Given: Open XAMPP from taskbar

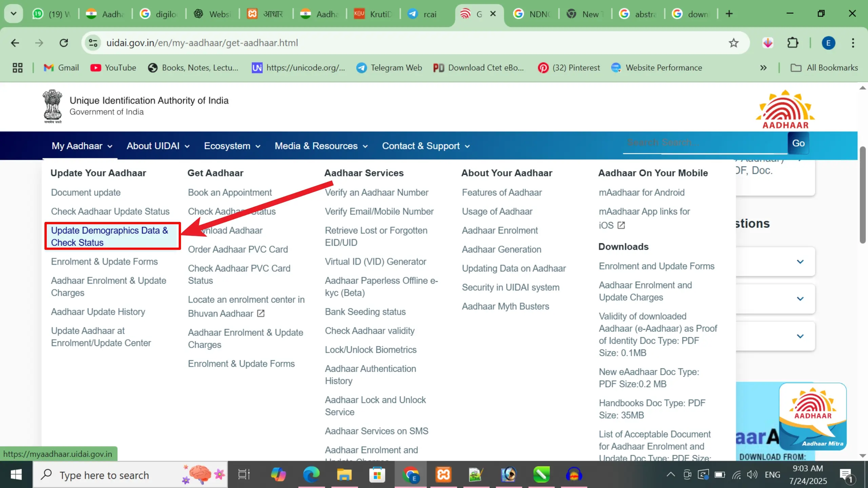Looking at the screenshot, I should pyautogui.click(x=443, y=474).
